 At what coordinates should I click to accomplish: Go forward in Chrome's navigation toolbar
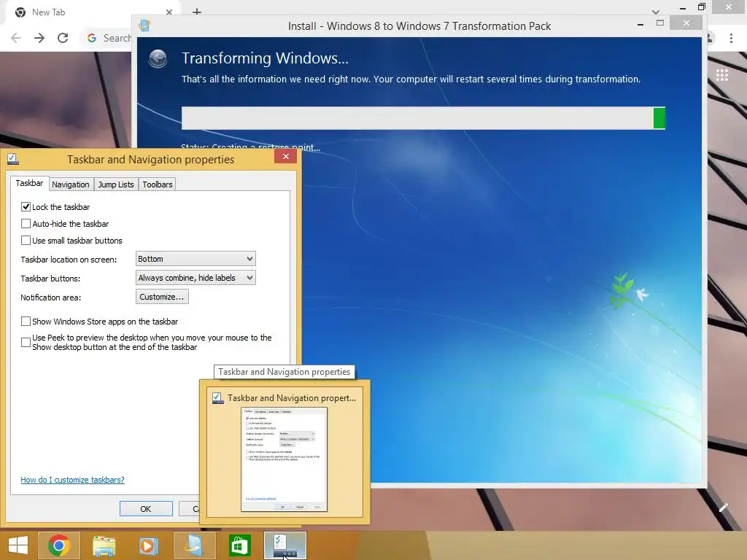point(39,38)
